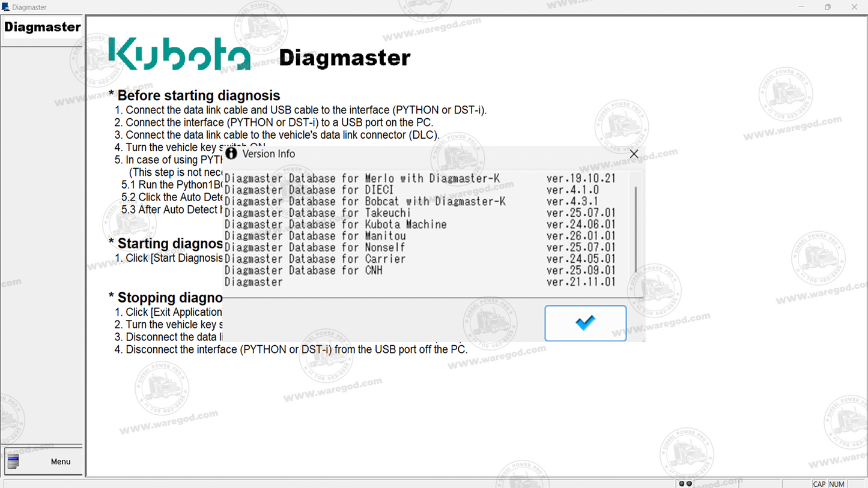Open the Menu panel at bottom left

pos(60,461)
